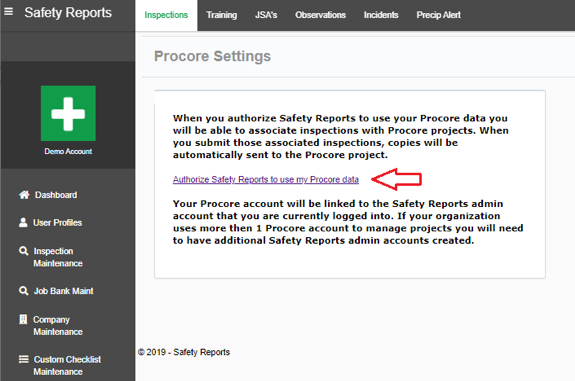575x381 pixels.
Task: Click the Safety Reports title text
Action: pos(68,12)
